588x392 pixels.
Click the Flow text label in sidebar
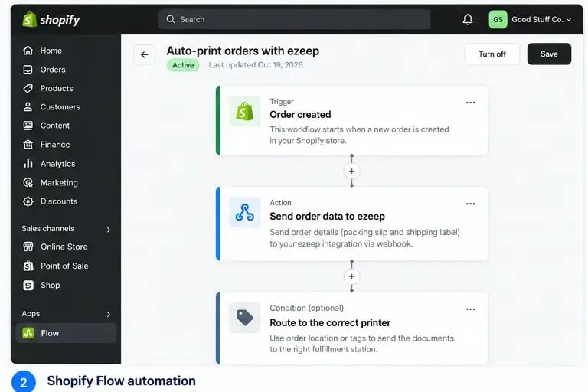pos(50,333)
